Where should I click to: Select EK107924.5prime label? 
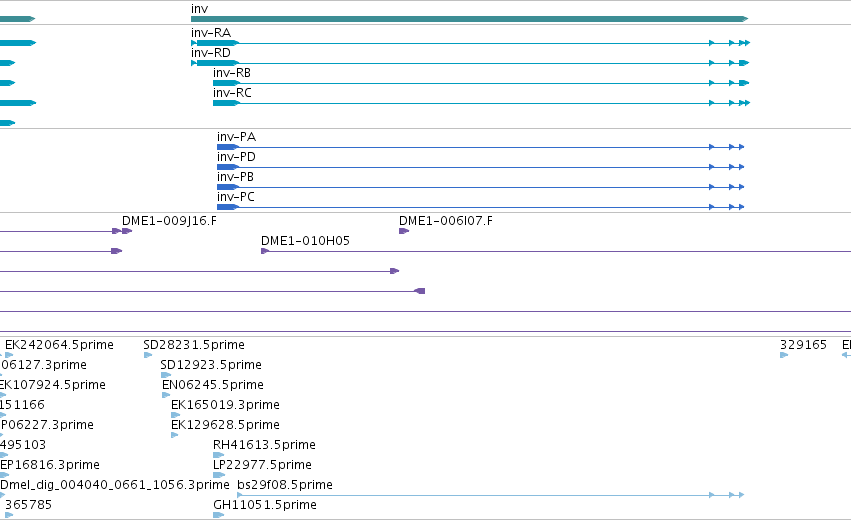tap(53, 385)
